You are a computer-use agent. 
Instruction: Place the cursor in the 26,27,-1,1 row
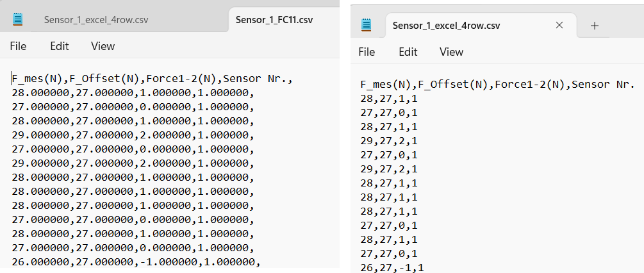(392, 268)
